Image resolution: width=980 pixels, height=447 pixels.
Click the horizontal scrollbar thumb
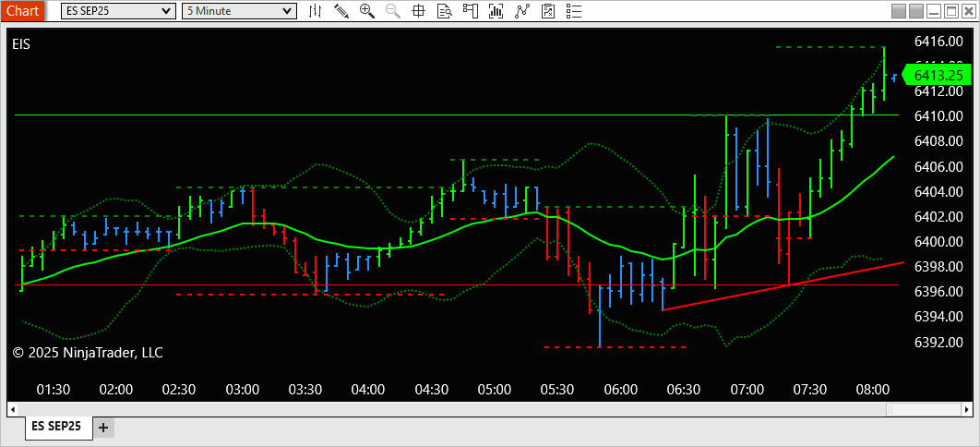(925, 409)
